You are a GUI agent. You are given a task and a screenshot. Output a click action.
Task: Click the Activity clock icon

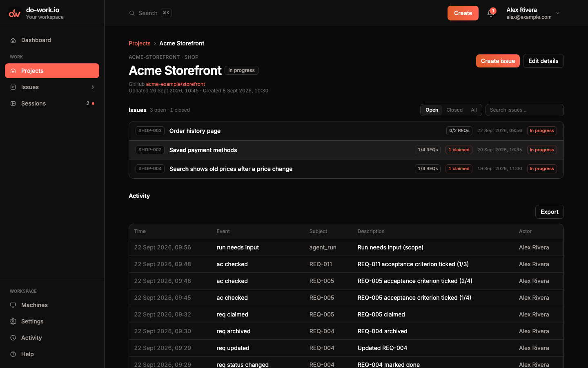click(x=13, y=338)
